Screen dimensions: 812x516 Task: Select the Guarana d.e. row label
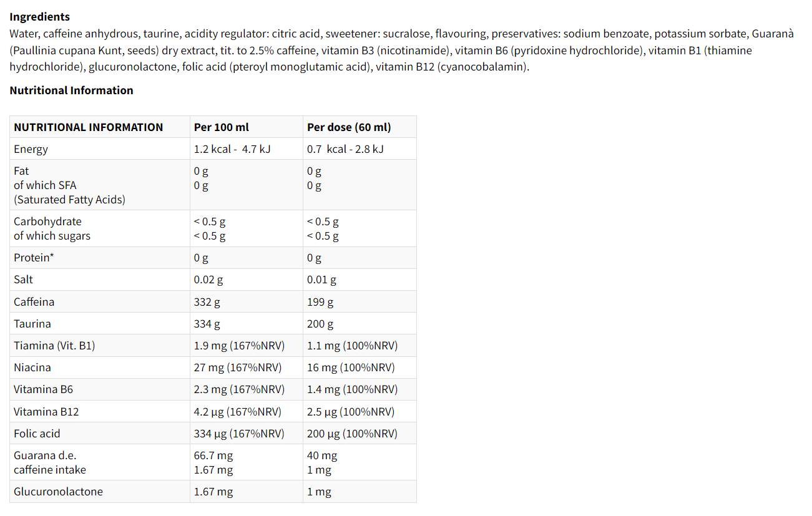point(45,455)
